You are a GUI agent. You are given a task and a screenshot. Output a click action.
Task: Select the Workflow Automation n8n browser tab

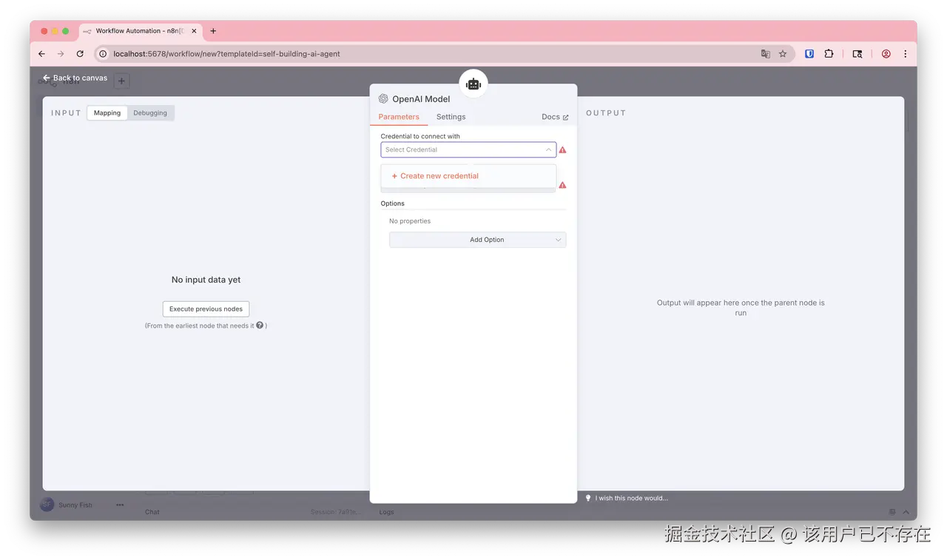(x=139, y=31)
